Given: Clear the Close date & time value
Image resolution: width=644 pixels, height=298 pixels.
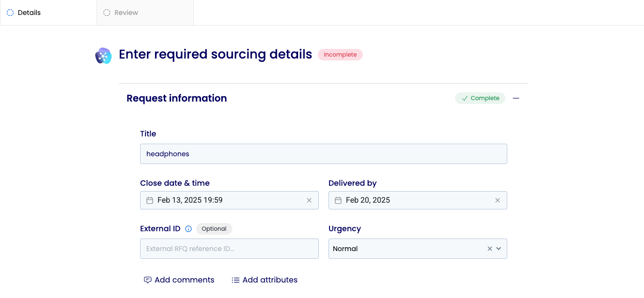Looking at the screenshot, I should [309, 200].
